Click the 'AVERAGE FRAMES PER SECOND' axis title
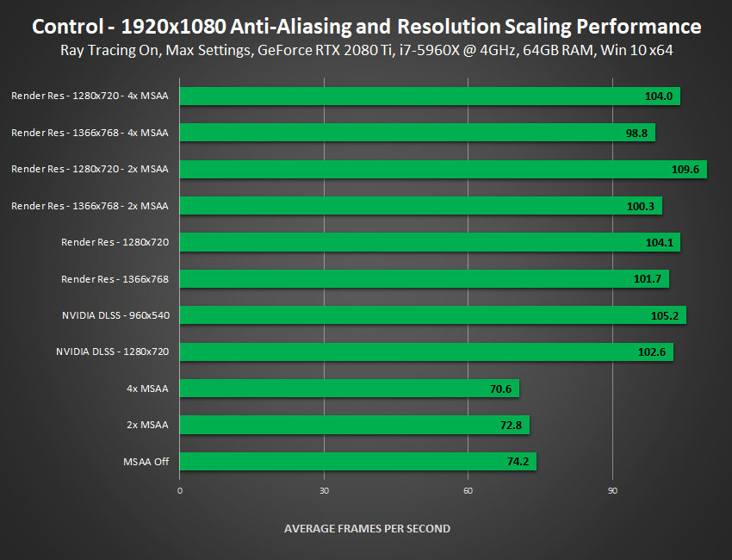The width and height of the screenshot is (732, 560). click(x=367, y=529)
